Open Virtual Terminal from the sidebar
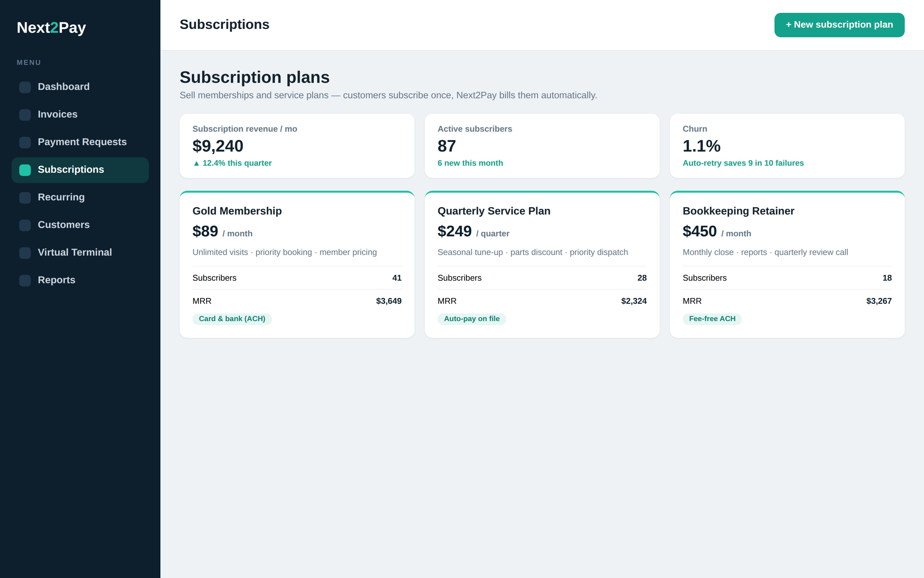 tap(80, 253)
